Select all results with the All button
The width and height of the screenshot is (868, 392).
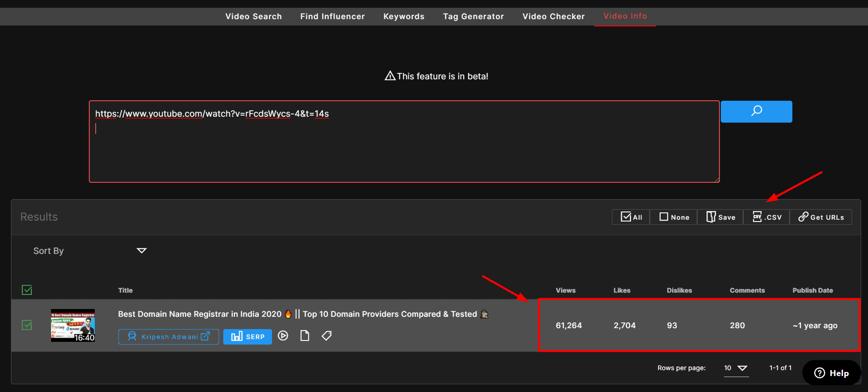point(631,217)
